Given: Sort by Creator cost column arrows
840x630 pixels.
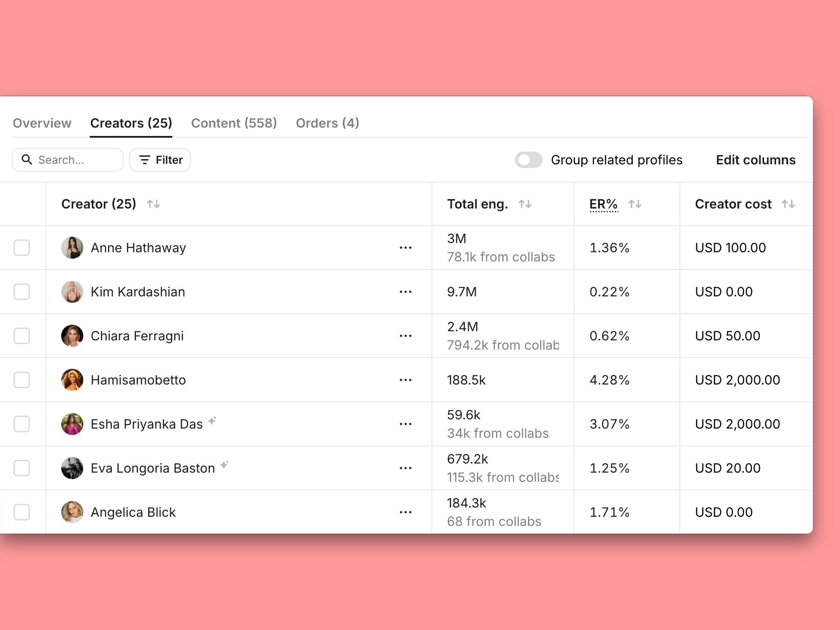Looking at the screenshot, I should 788,204.
